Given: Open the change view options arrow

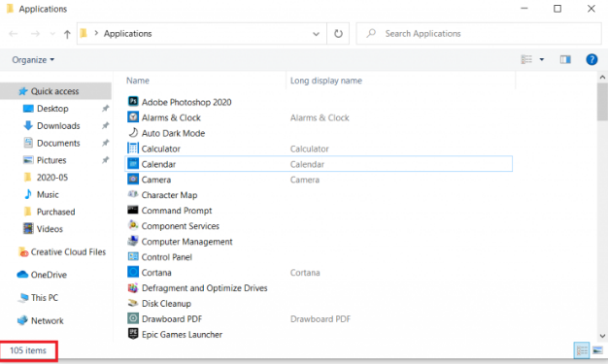Looking at the screenshot, I should 542,59.
